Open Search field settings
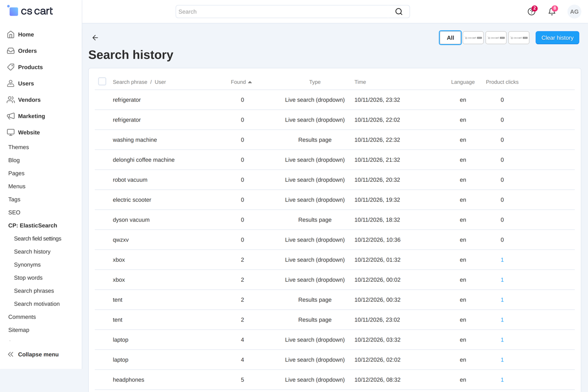 pyautogui.click(x=38, y=239)
